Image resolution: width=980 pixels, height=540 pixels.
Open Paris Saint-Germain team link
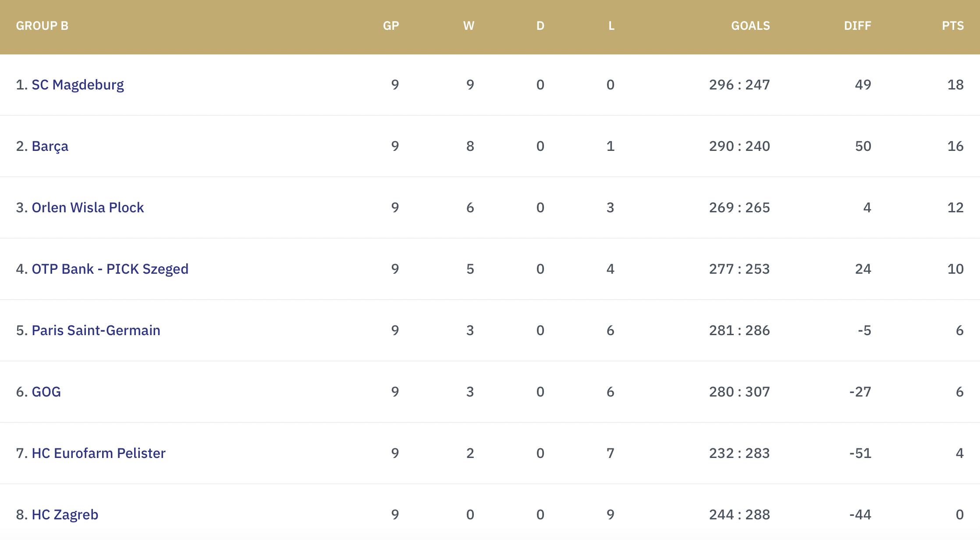click(96, 330)
